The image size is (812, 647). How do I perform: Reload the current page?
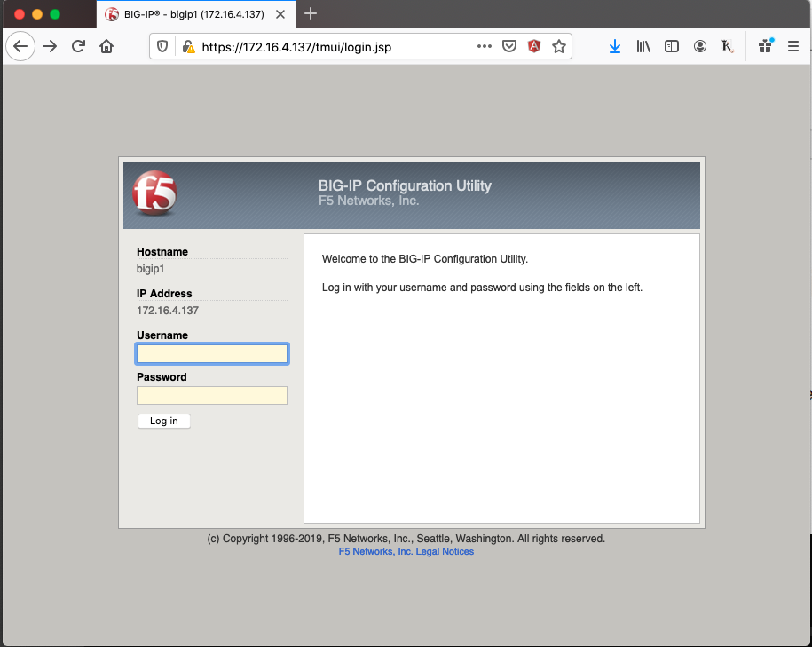pos(78,47)
